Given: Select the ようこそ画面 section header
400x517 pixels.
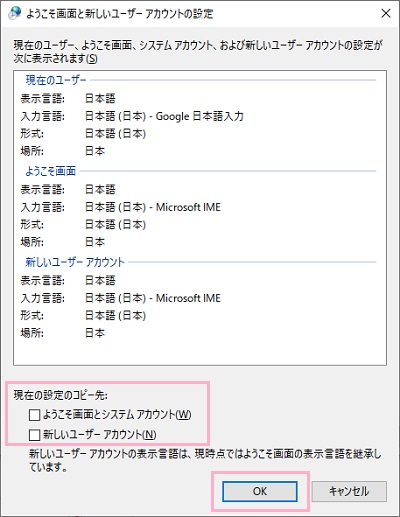Looking at the screenshot, I should pyautogui.click(x=51, y=171).
